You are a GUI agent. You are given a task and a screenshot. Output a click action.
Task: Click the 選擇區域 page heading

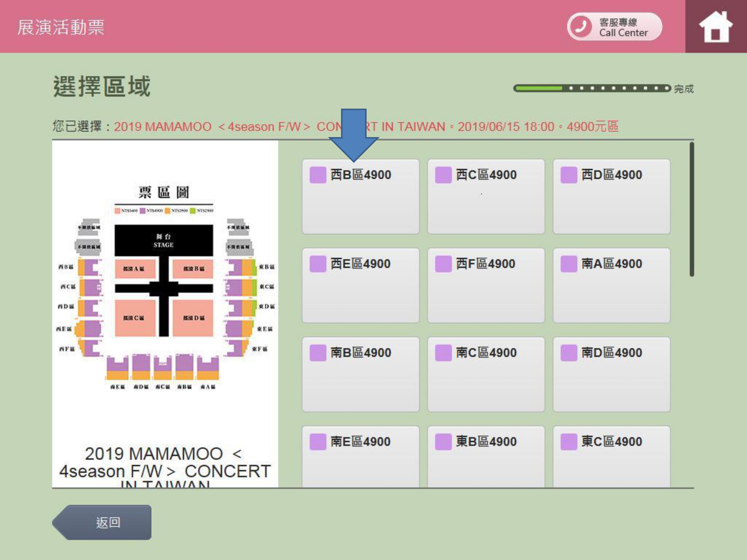point(102,86)
